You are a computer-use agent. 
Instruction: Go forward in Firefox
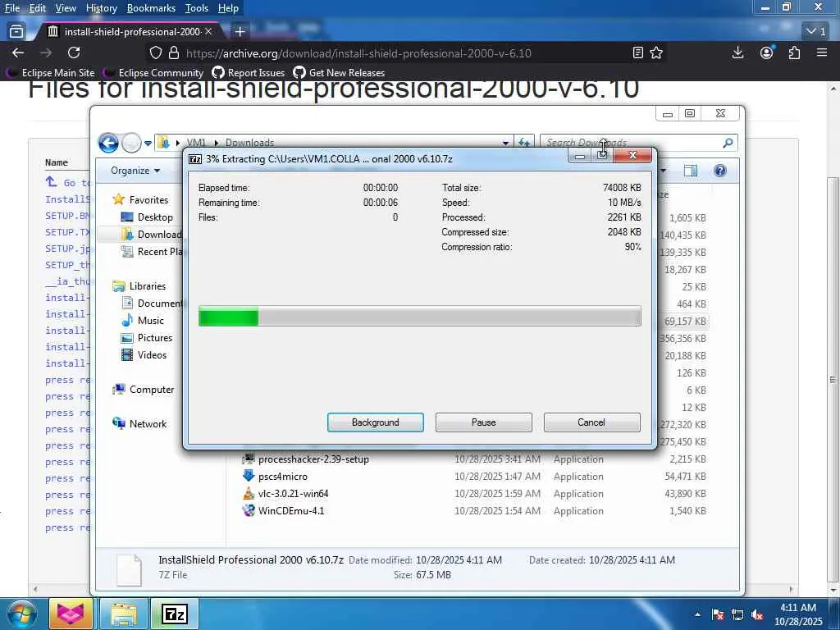[x=46, y=52]
